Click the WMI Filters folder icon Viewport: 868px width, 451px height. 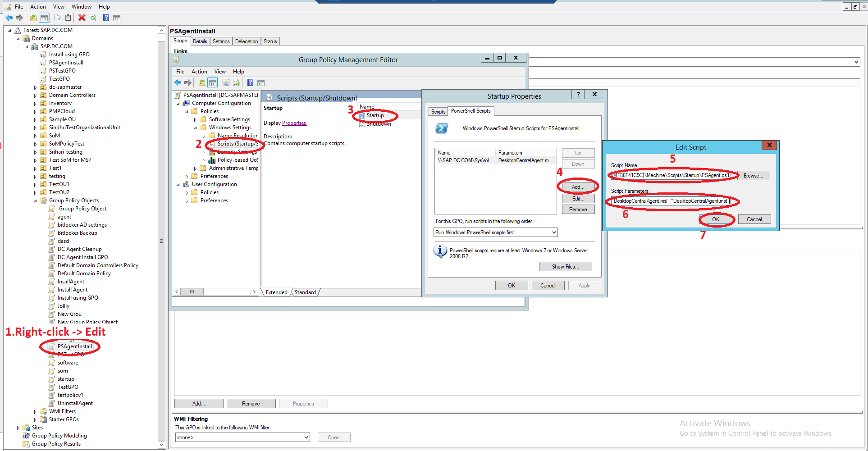[x=43, y=411]
